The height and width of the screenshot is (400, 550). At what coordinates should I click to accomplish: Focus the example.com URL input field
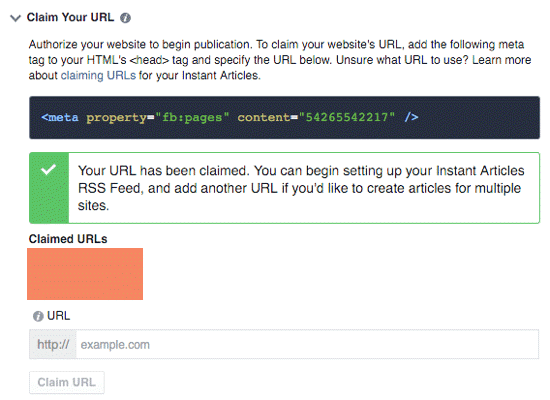[x=307, y=344]
